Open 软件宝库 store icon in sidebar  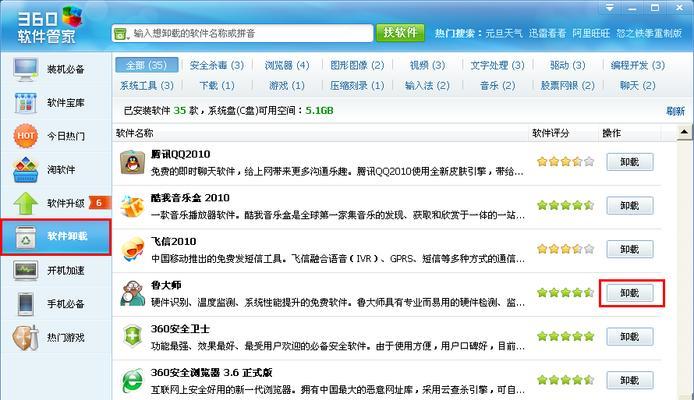(x=25, y=103)
